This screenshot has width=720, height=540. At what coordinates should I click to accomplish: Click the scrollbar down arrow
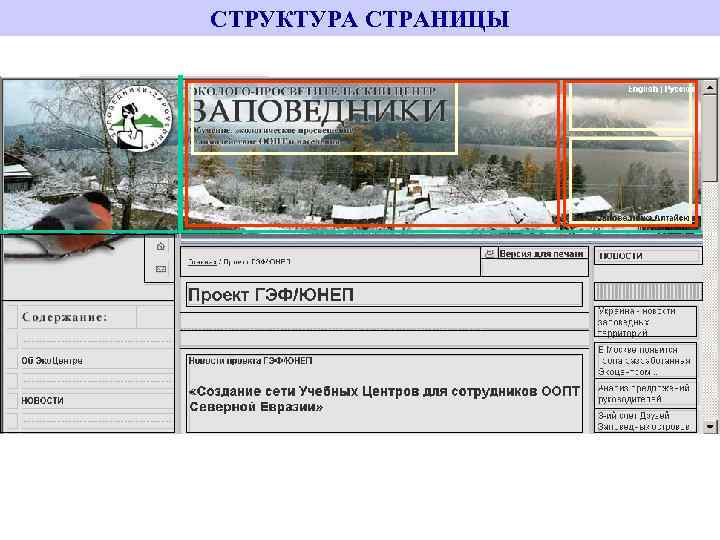[710, 426]
